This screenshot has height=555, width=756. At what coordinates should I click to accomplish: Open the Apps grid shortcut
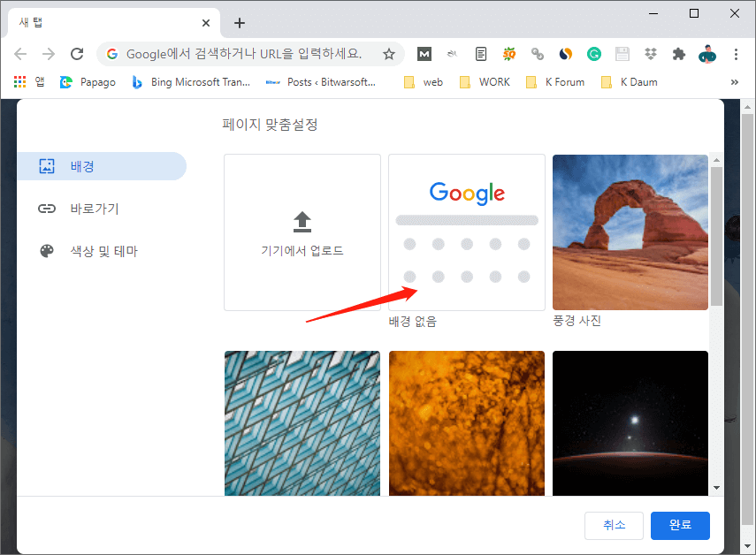[x=29, y=82]
